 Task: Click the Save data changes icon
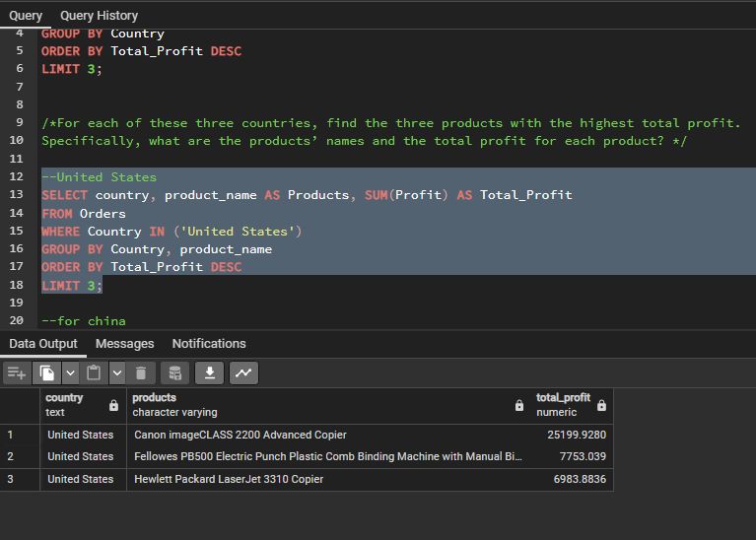coord(175,373)
